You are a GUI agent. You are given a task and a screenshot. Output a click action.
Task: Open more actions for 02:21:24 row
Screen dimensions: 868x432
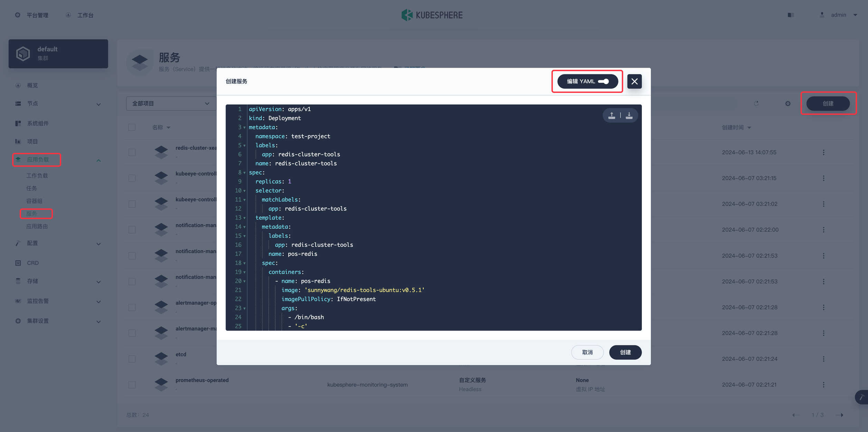(823, 359)
